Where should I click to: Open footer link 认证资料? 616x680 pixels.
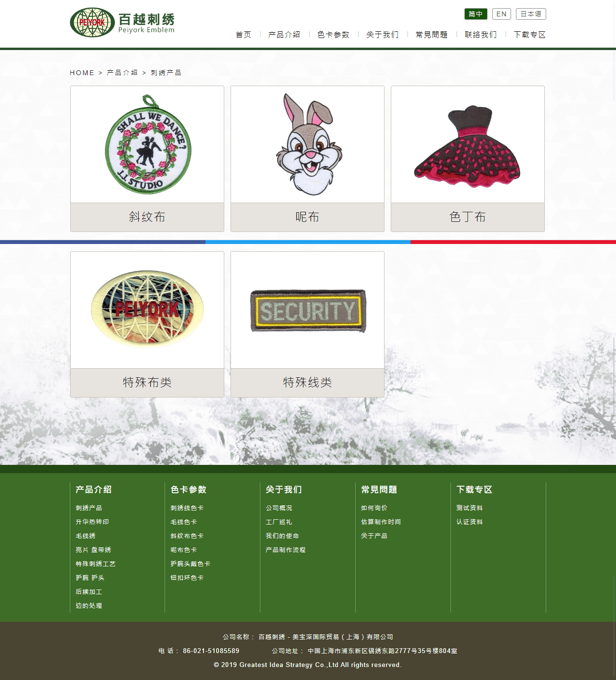click(470, 522)
